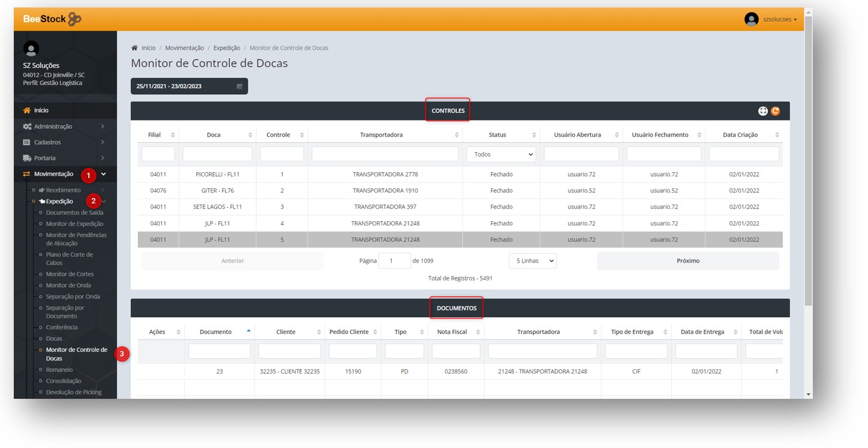Click the Cadastros list icon
The width and height of the screenshot is (868, 448).
26,143
